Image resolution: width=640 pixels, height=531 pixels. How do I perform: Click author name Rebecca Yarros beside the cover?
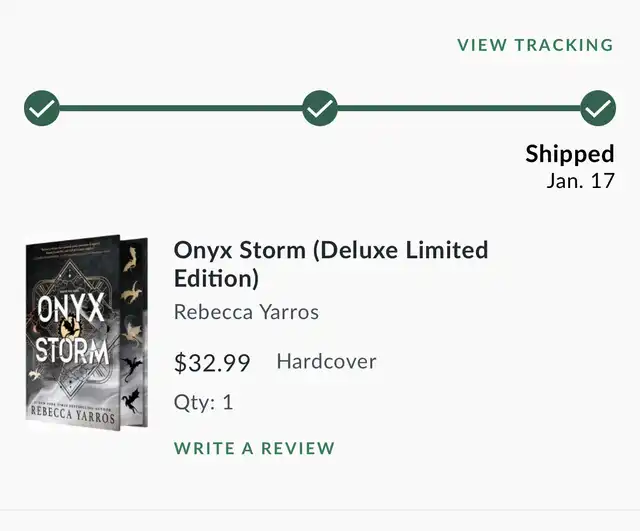(246, 312)
